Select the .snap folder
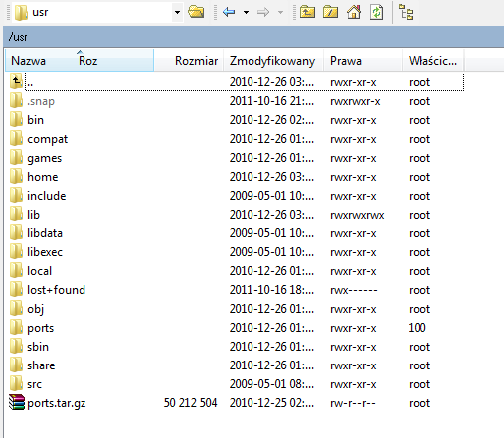This screenshot has height=438, width=504. tap(41, 101)
